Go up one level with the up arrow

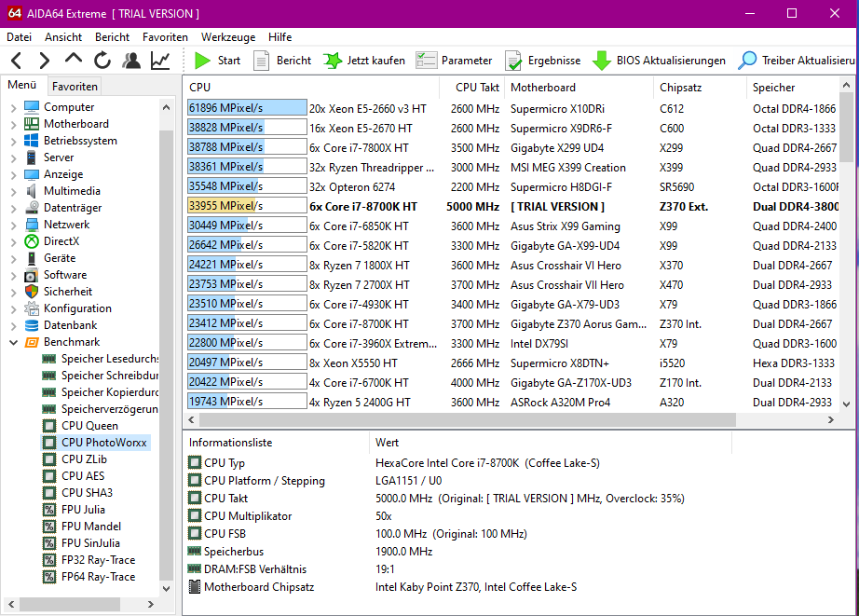(74, 59)
